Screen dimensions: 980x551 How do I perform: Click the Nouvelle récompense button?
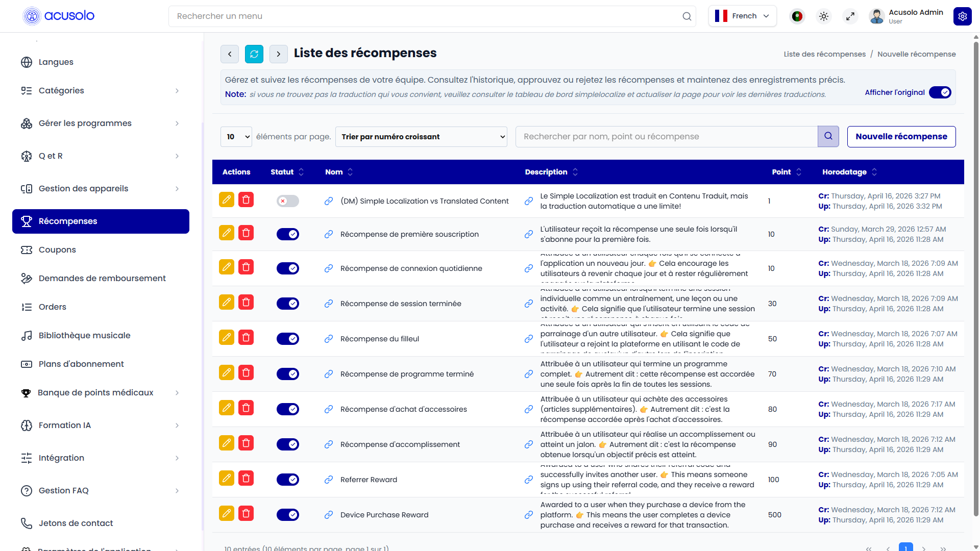coord(901,137)
